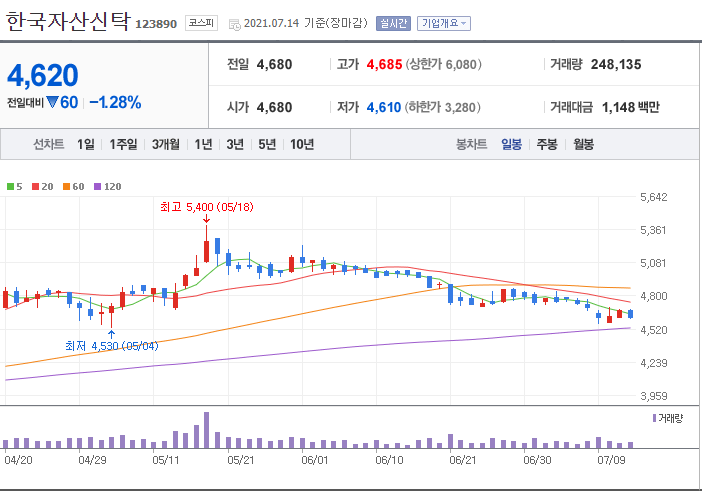Click the 전일 value 4,680
The width and height of the screenshot is (702, 491).
[274, 64]
